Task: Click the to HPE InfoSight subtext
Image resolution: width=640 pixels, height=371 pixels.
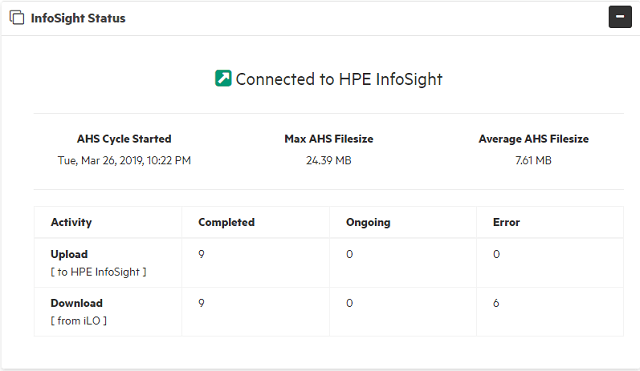Action: click(98, 272)
